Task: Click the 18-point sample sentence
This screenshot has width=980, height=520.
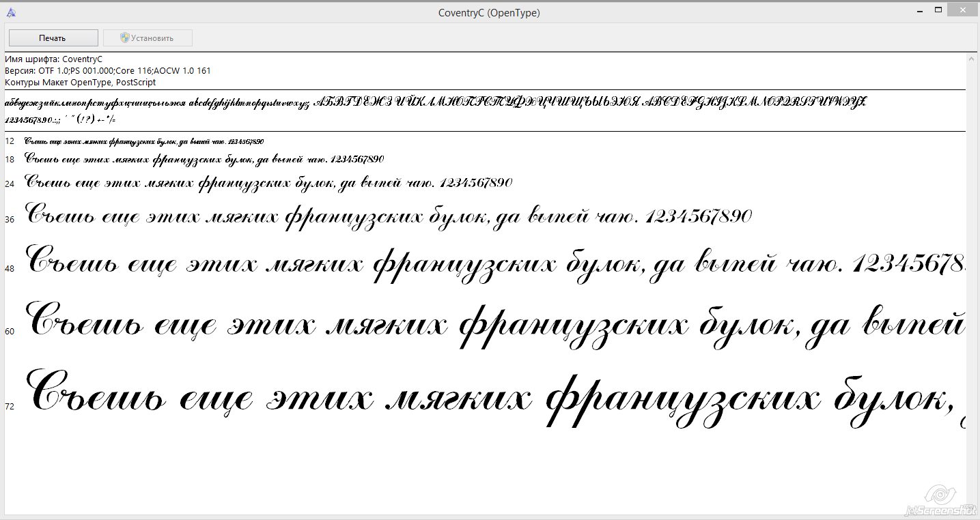Action: point(204,159)
